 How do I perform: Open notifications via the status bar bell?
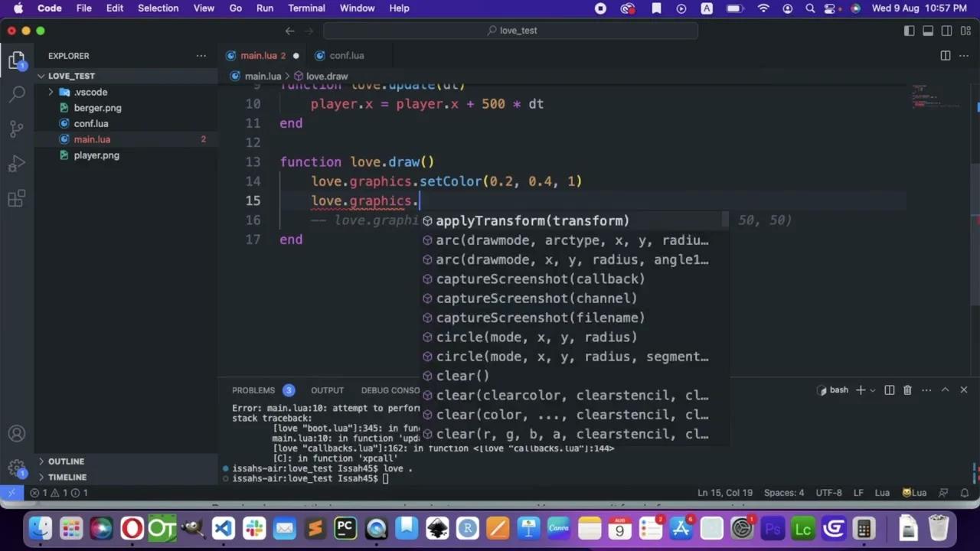pos(964,493)
